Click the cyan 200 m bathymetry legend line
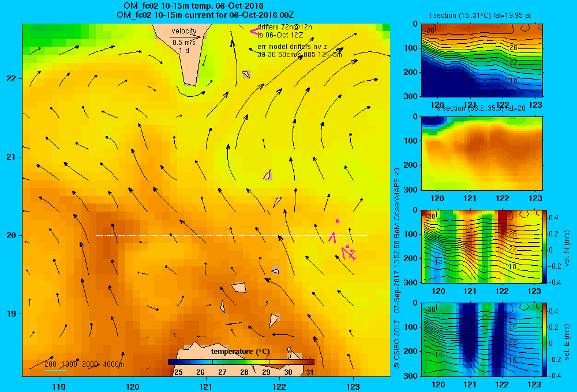The image size is (577, 392). (55, 370)
